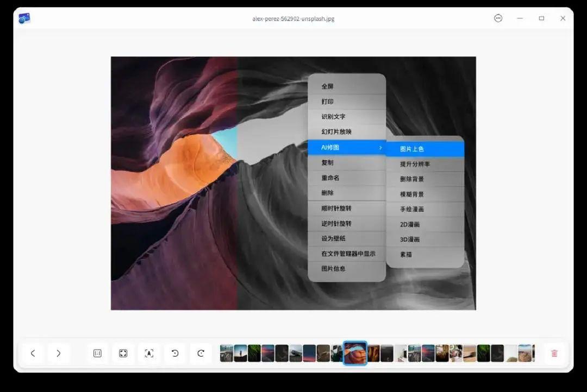Choose 打印 from the context menu
The width and height of the screenshot is (587, 392).
[x=329, y=101]
